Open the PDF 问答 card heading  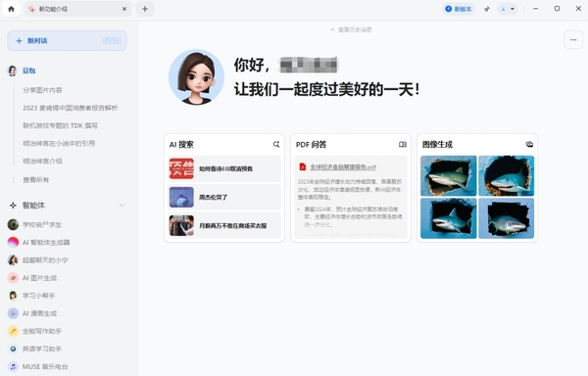[x=311, y=145]
